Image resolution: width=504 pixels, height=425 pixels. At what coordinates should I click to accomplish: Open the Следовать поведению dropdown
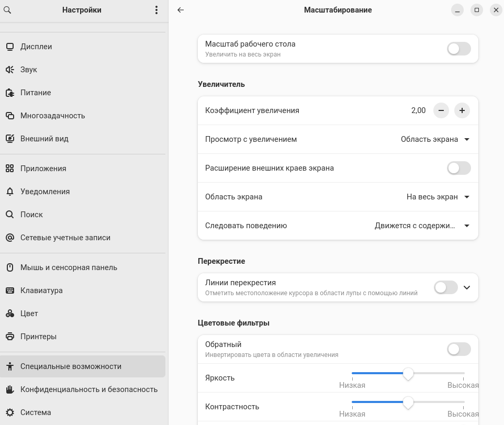(x=422, y=226)
